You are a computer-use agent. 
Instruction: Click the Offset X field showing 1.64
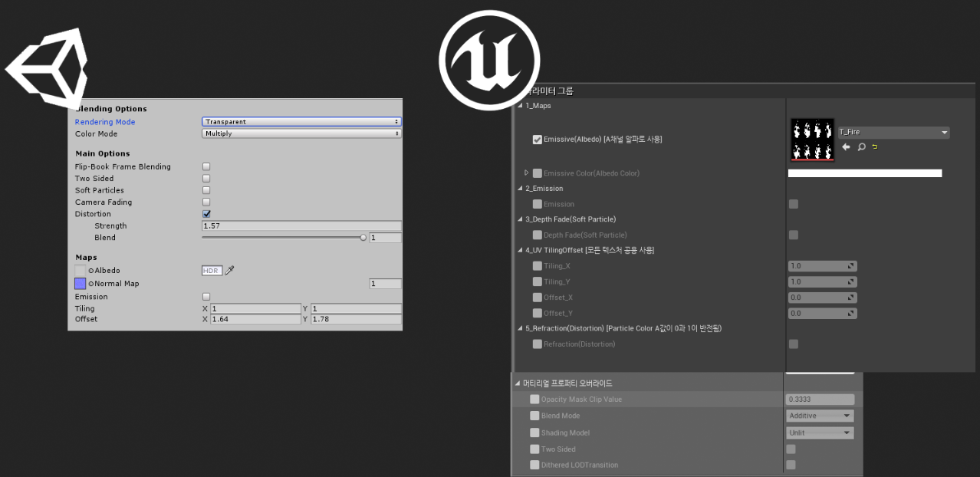click(x=255, y=319)
